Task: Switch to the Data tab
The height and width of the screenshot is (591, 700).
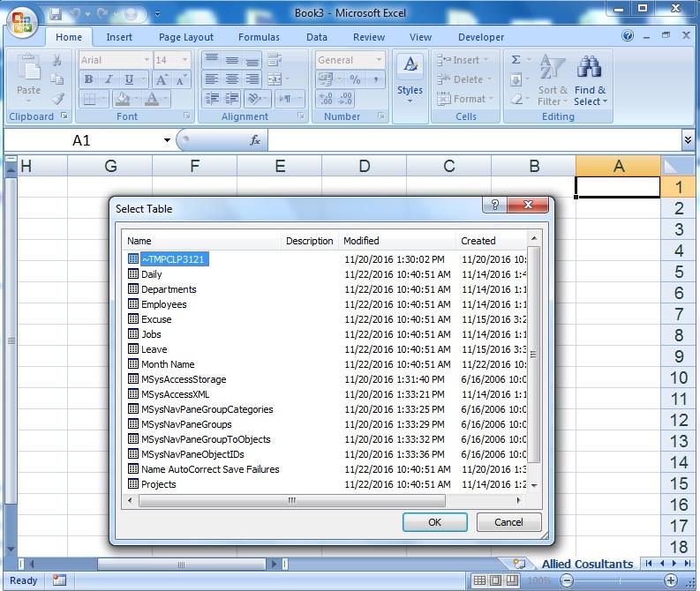Action: pyautogui.click(x=317, y=37)
